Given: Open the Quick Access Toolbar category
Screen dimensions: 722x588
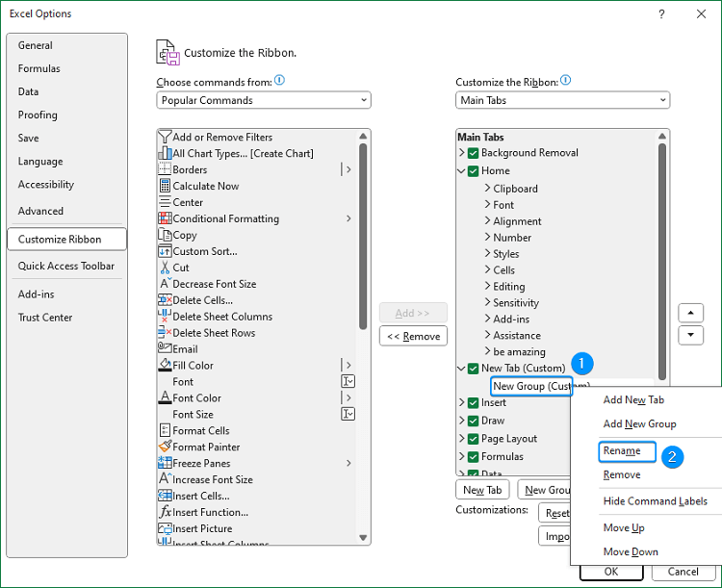Looking at the screenshot, I should [65, 266].
